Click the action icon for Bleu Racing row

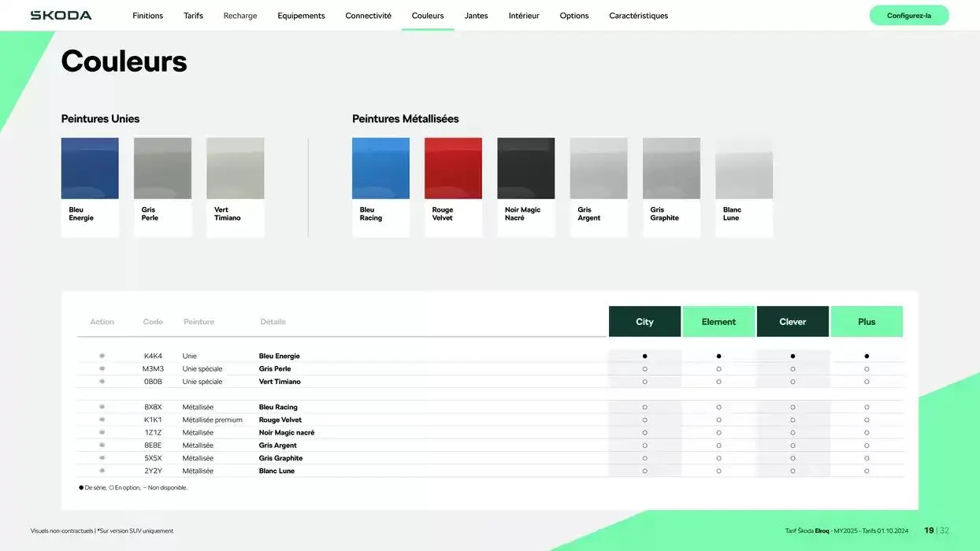[102, 407]
